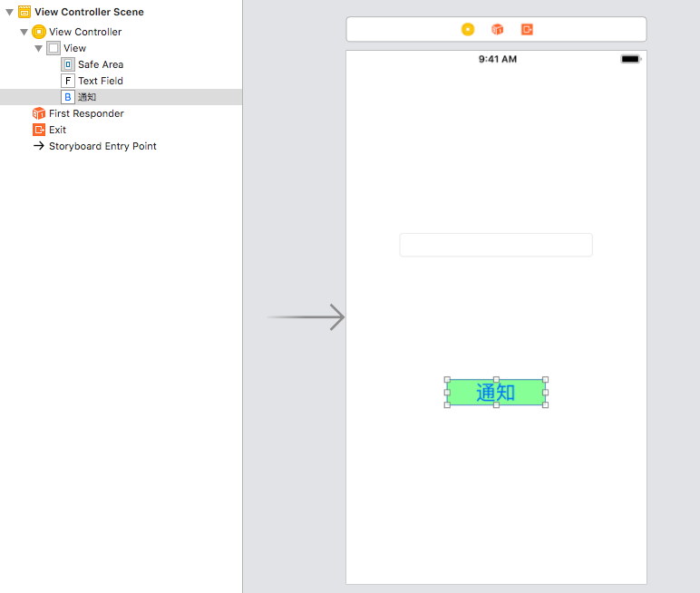Click the top-left resize handle of 通知 button
Image resolution: width=700 pixels, height=593 pixels.
pos(447,380)
